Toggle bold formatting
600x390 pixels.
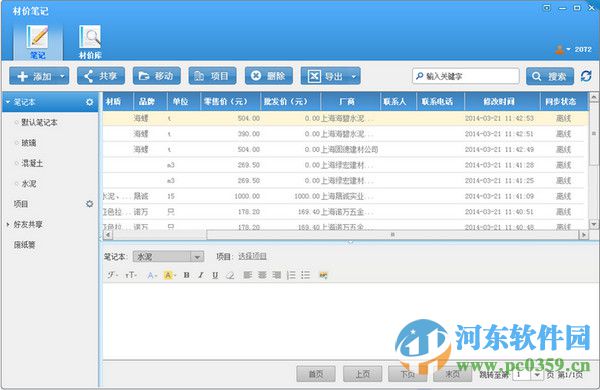[x=186, y=275]
